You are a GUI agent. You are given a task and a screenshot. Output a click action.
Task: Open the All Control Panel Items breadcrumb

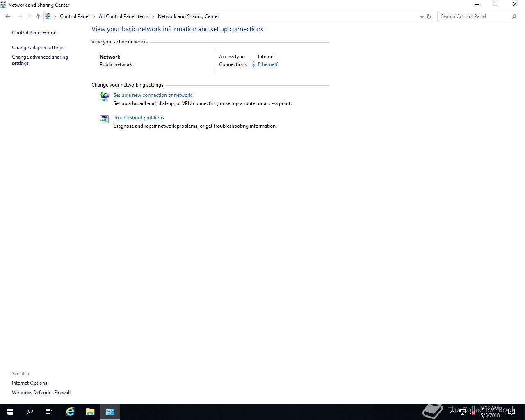tap(123, 16)
